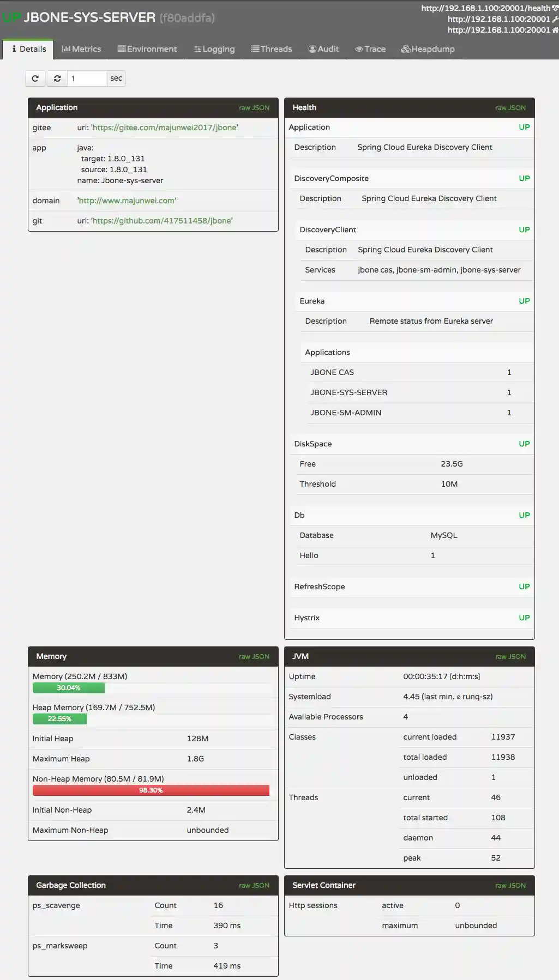Open raw JSON for Garbage Collection panel
559x980 pixels.
point(254,886)
